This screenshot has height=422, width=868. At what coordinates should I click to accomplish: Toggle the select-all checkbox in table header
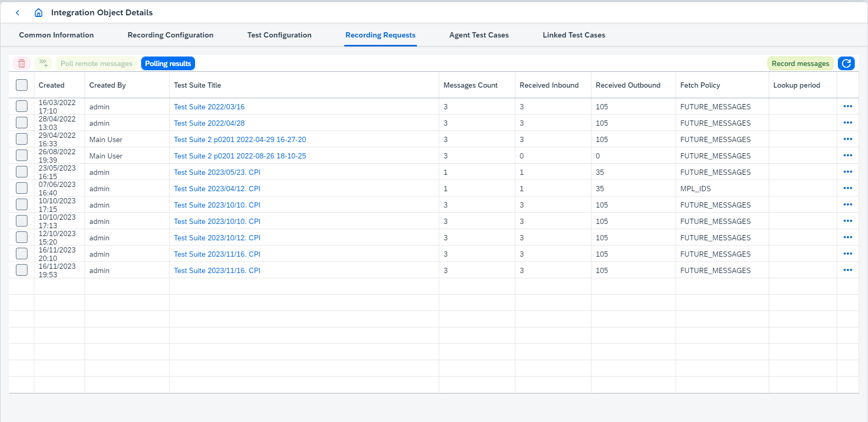[x=22, y=85]
